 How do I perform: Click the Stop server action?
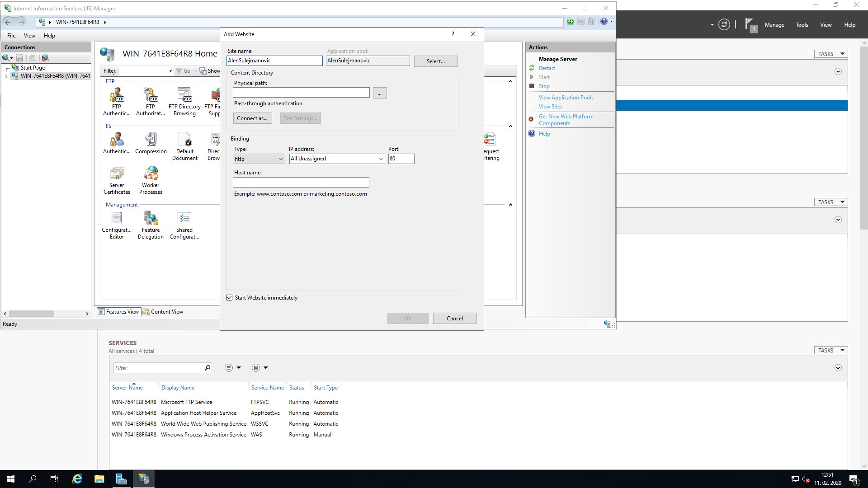pyautogui.click(x=544, y=86)
